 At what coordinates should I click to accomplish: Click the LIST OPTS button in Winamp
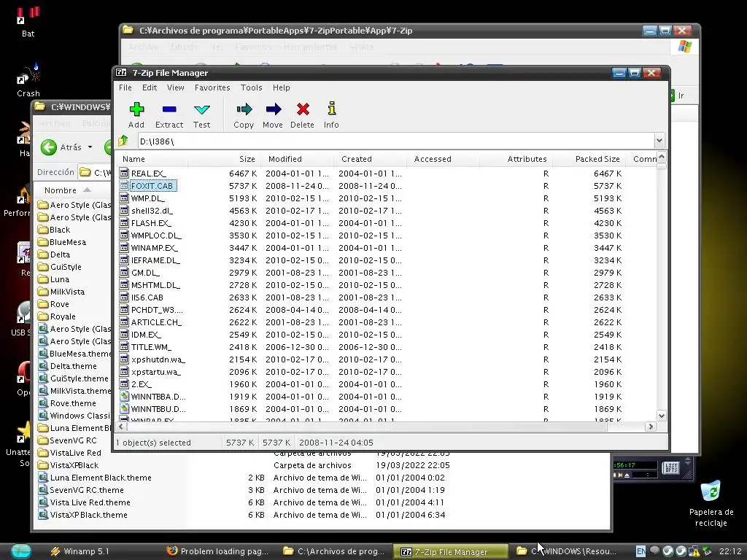coord(671,468)
